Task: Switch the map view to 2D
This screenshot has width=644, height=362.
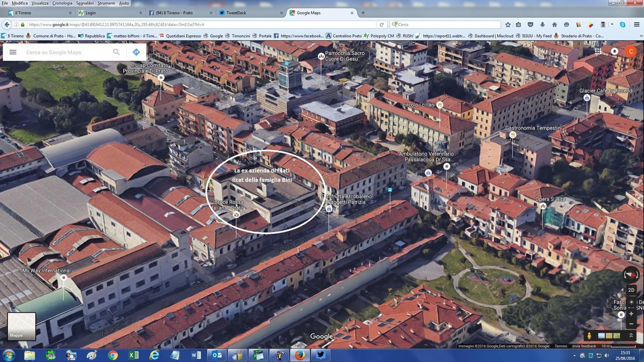Action: point(631,290)
